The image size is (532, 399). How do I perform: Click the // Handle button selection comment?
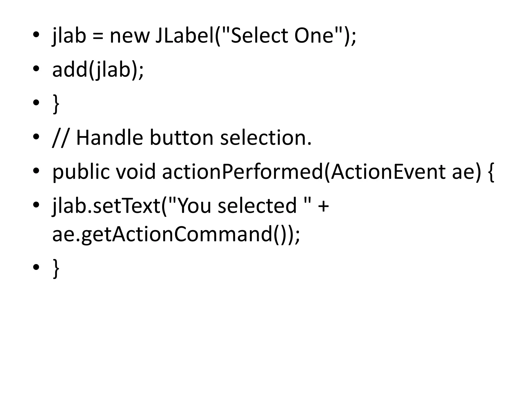click(x=182, y=137)
